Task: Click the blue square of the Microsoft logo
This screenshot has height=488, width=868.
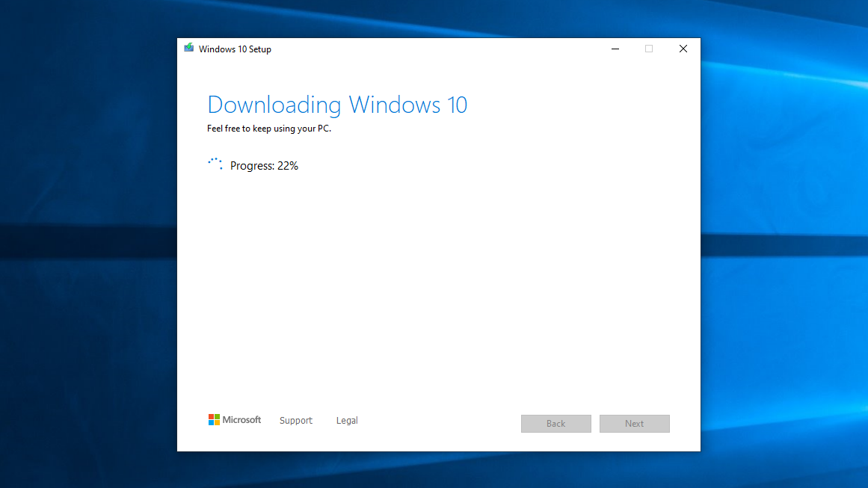Action: (x=212, y=422)
